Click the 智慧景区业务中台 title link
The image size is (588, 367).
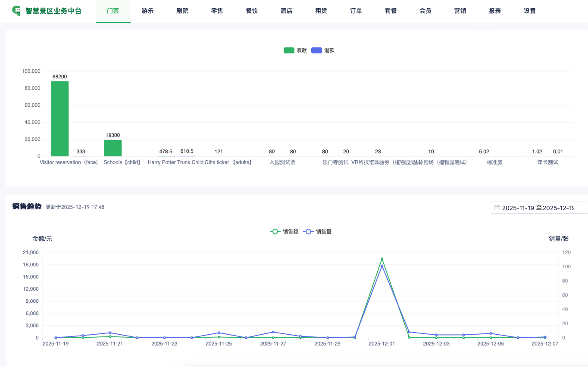(x=53, y=11)
